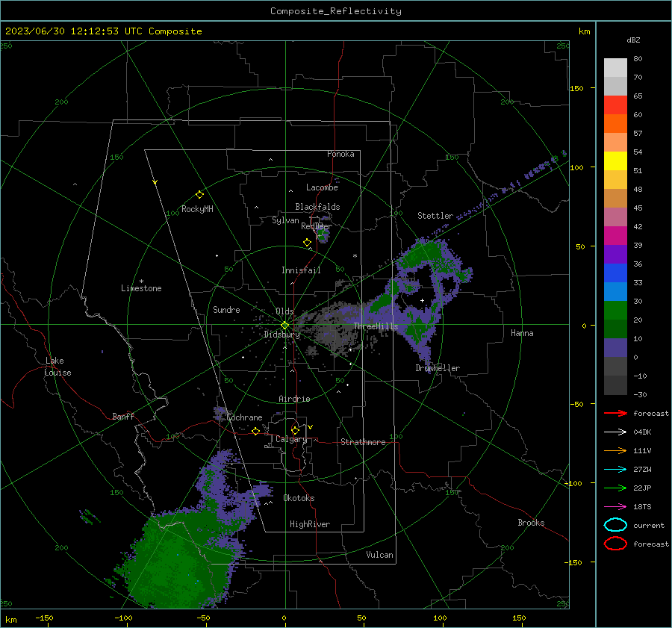The height and width of the screenshot is (628, 672).
Task: Click the Didsbury town label
Action: point(281,335)
